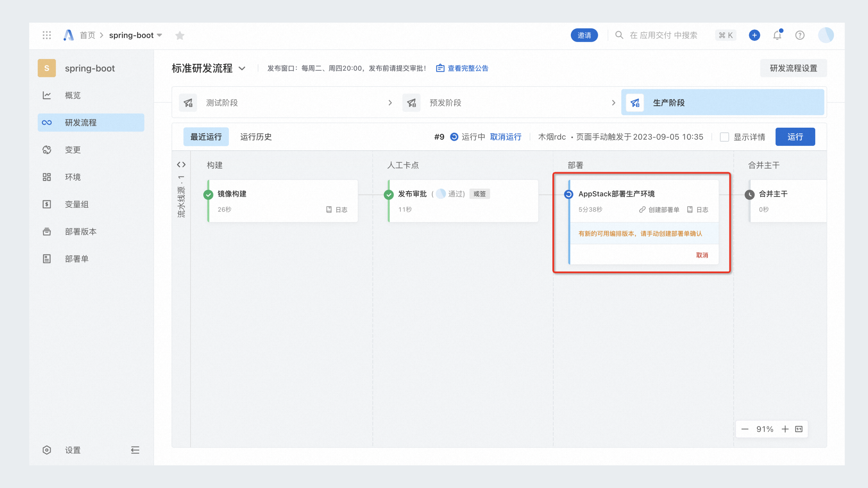
Task: Open 变更 in the sidebar
Action: [x=91, y=150]
